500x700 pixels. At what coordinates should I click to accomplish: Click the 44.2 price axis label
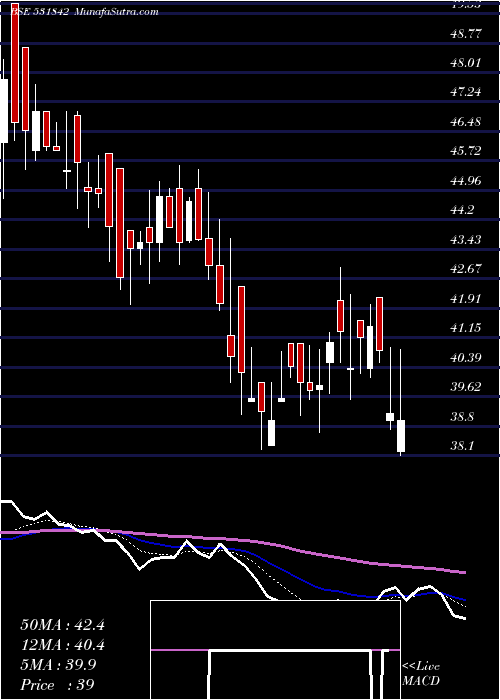click(462, 210)
